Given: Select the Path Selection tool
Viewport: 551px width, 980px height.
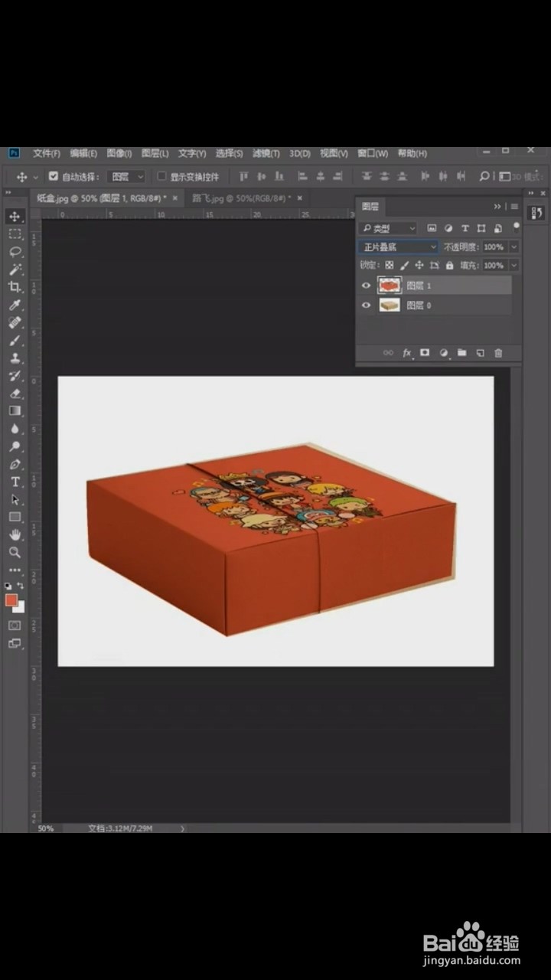Looking at the screenshot, I should (x=15, y=499).
